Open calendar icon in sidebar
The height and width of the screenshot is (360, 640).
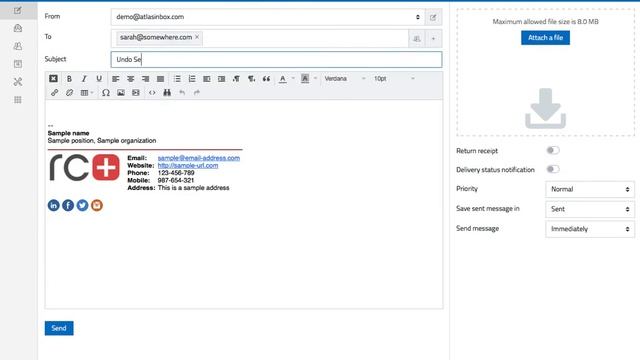coord(18,64)
